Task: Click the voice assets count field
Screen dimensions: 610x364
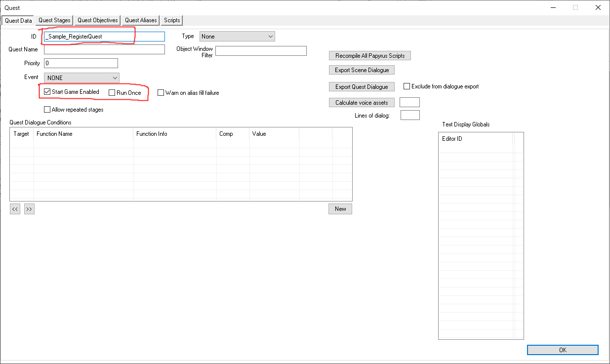Action: pos(409,102)
